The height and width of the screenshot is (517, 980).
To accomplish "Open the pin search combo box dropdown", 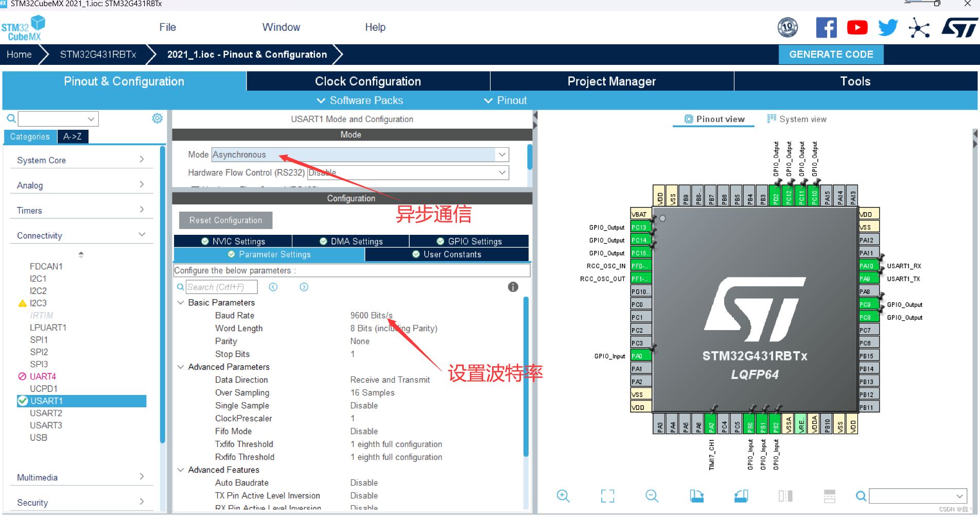I will (x=959, y=496).
